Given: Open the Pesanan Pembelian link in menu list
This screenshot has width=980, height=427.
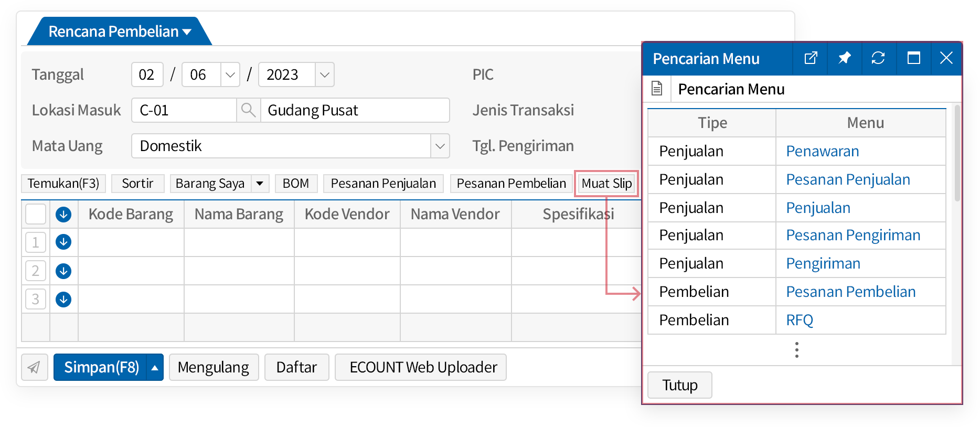Looking at the screenshot, I should (x=850, y=292).
